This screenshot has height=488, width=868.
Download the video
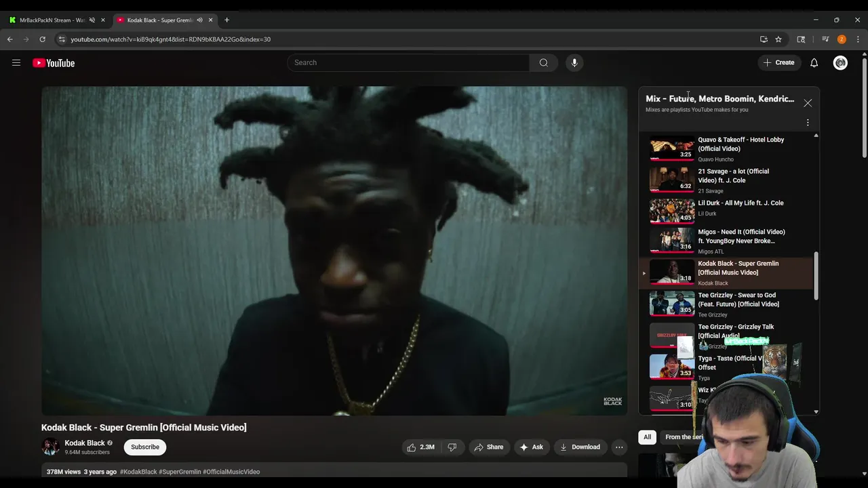click(x=580, y=447)
